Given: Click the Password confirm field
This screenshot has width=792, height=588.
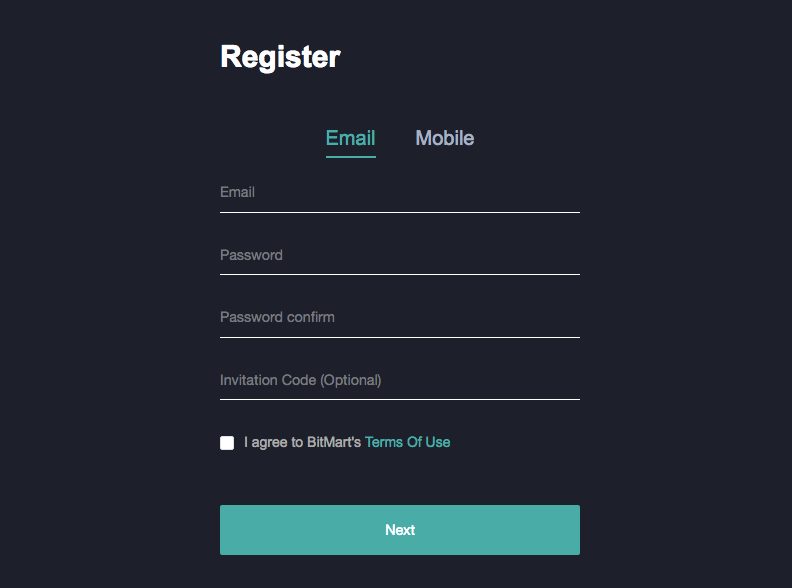Looking at the screenshot, I should tap(399, 318).
